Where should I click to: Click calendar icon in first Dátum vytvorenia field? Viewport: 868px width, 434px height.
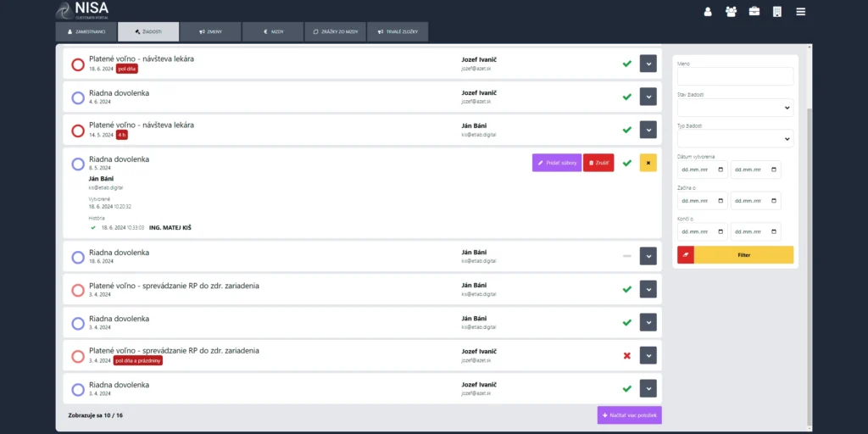tap(721, 170)
